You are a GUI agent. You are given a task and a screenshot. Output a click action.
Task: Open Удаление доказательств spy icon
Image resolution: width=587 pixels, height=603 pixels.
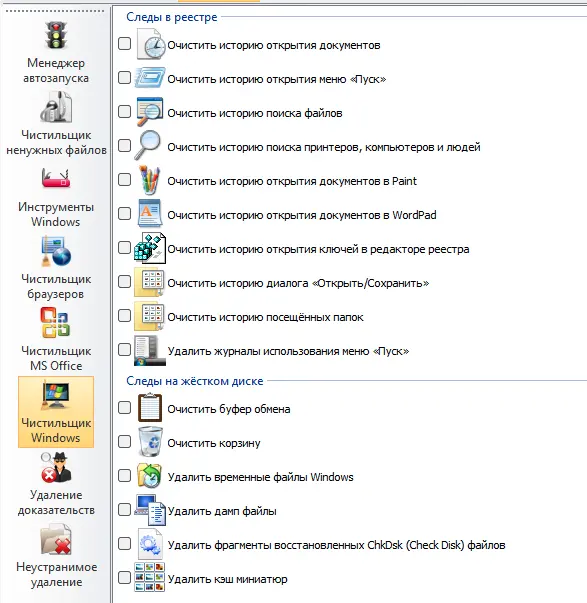[56, 468]
